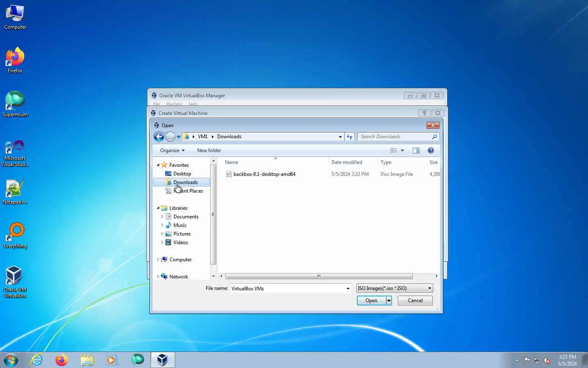
Task: Expand the Pictures library node
Action: [162, 234]
